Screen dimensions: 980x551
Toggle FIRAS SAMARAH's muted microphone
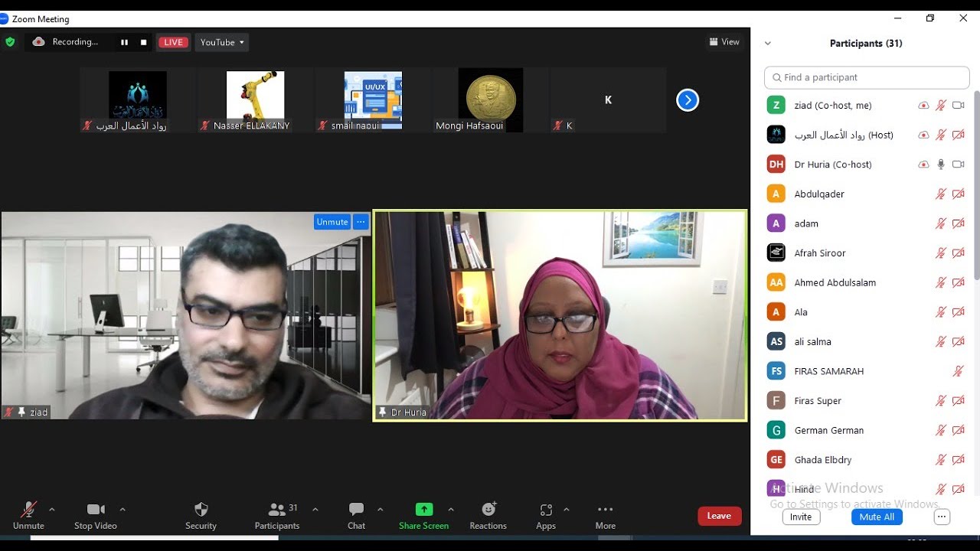(x=958, y=371)
